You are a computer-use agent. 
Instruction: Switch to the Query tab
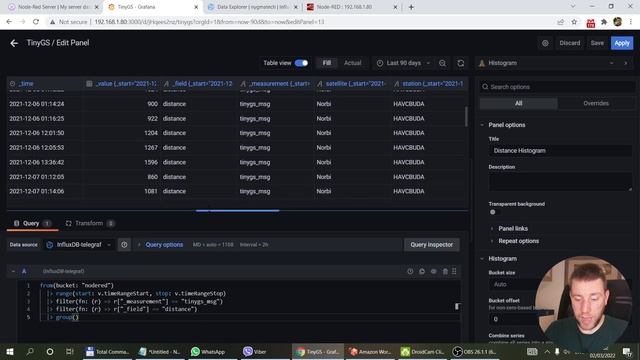32,223
